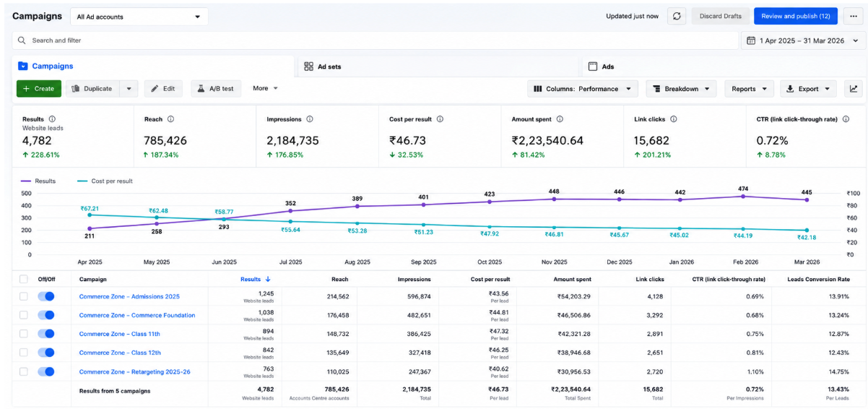Check the box for Admissions 2025 row
The image size is (868, 409).
pos(24,296)
